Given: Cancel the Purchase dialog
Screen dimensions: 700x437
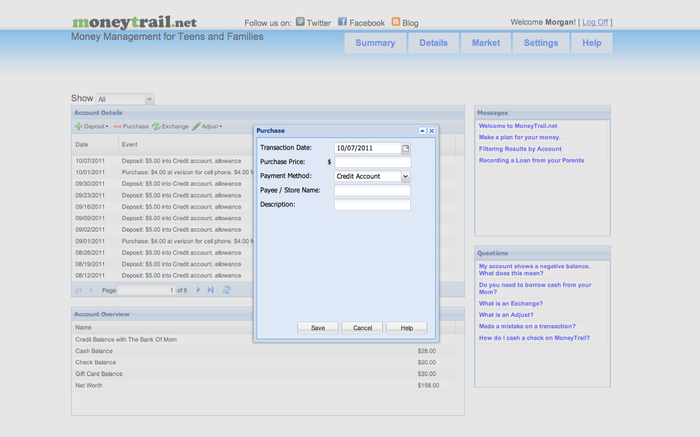Looking at the screenshot, I should [362, 328].
